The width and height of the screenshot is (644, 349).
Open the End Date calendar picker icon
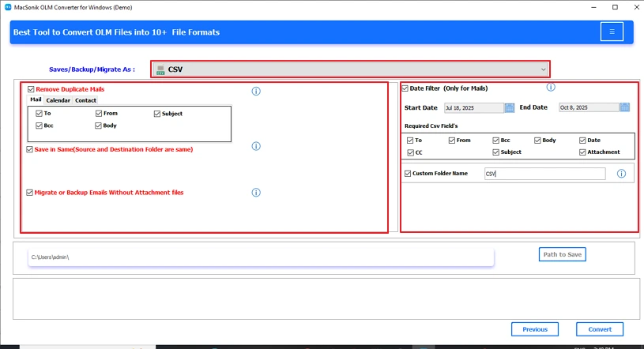coord(625,107)
